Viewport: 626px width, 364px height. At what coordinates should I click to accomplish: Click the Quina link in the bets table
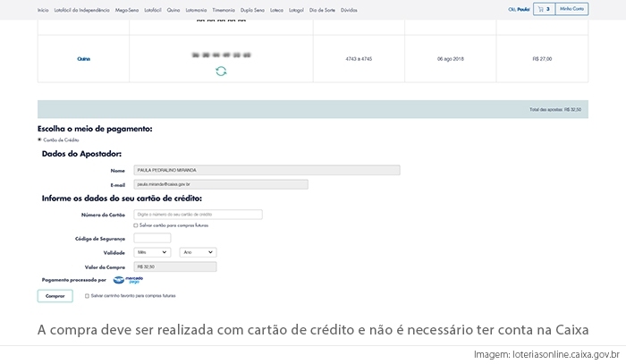[83, 58]
